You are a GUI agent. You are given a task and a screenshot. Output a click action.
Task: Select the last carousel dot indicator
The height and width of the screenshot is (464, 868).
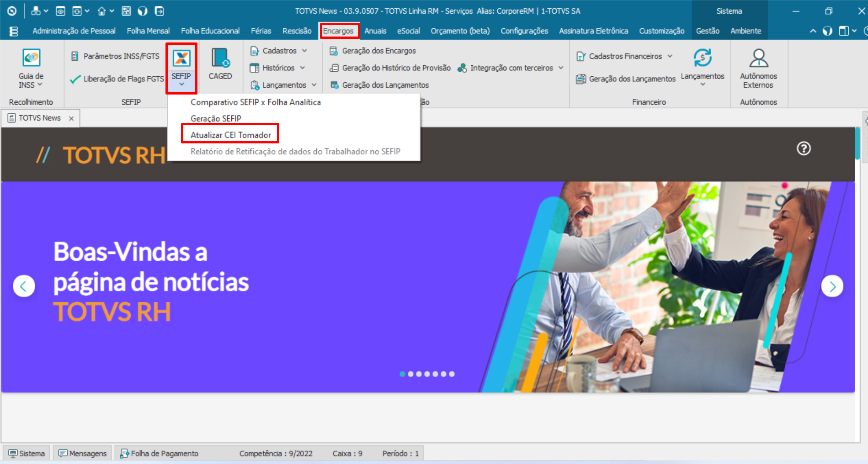click(x=452, y=374)
